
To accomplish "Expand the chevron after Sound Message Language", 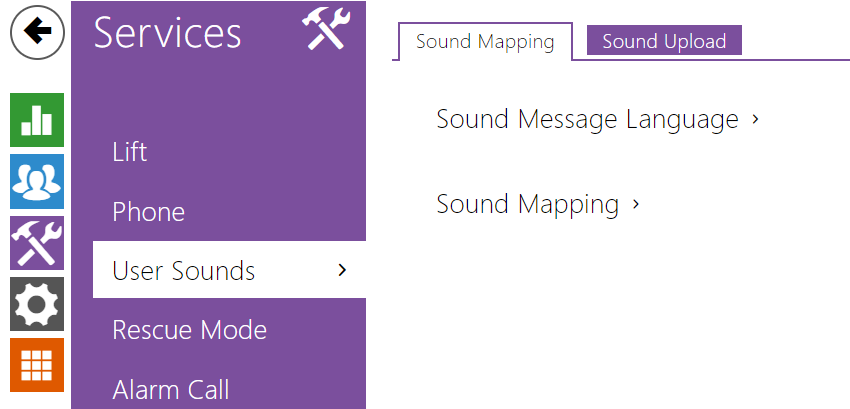I will coord(755,119).
